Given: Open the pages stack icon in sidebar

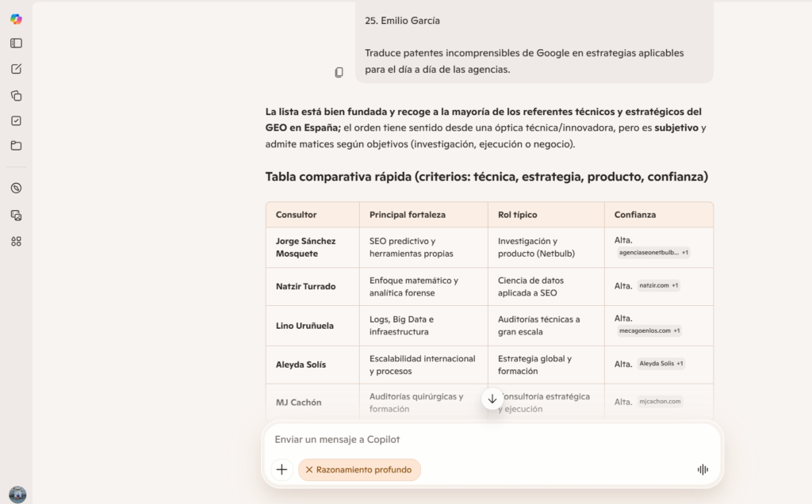Looking at the screenshot, I should pos(16,96).
